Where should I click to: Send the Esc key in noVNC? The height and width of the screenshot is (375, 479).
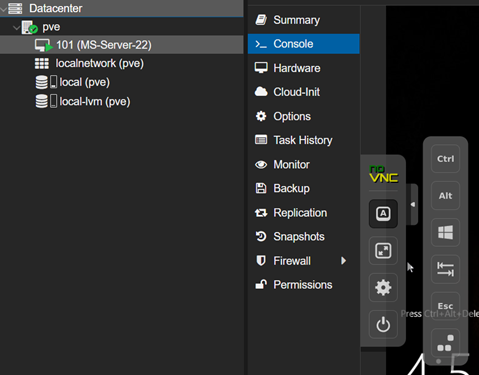[x=446, y=306]
